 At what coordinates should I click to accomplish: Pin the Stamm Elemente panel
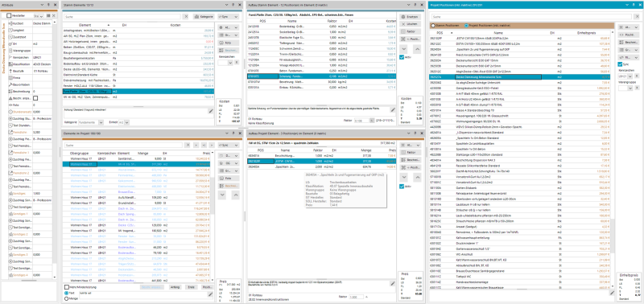tap(233, 5)
